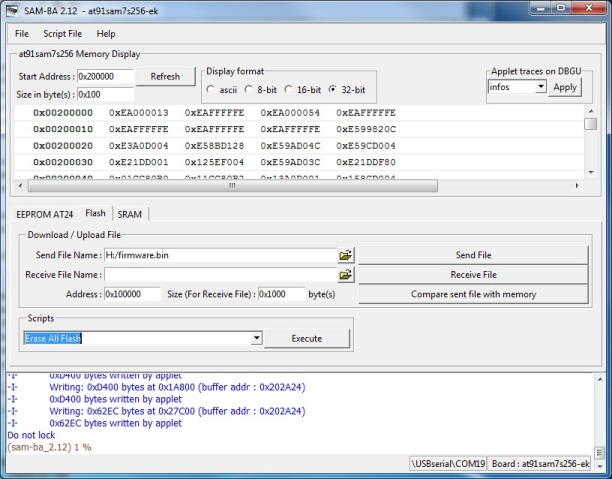Click memory display scroll left arrow

(20, 185)
